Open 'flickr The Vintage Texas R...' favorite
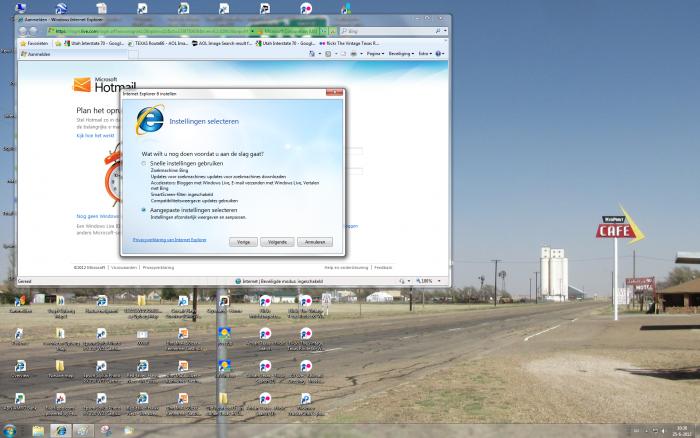The width and height of the screenshot is (700, 438). tap(350, 43)
